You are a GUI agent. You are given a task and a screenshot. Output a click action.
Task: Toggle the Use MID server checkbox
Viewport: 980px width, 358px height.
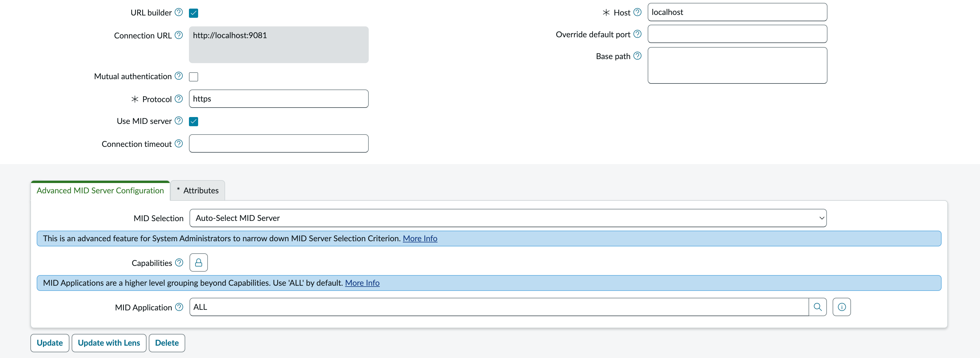pyautogui.click(x=193, y=121)
